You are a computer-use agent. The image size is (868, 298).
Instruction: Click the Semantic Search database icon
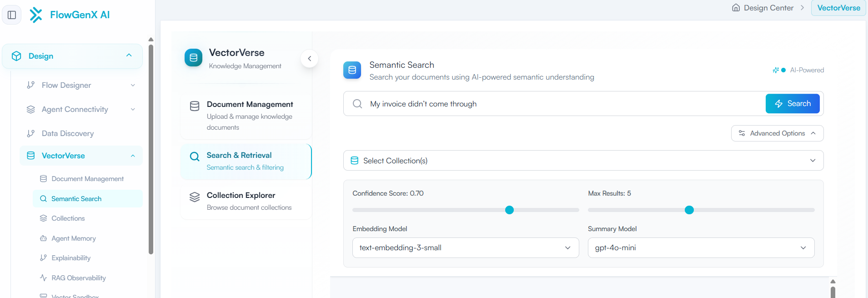pos(352,70)
